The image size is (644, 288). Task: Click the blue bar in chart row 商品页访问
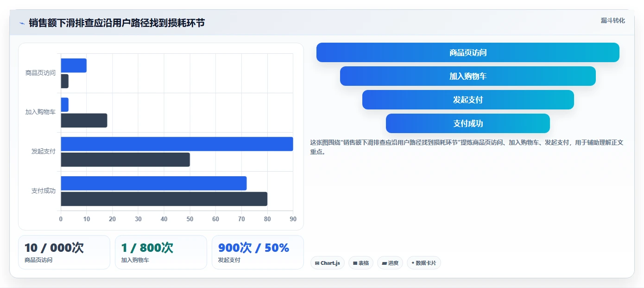click(x=74, y=65)
